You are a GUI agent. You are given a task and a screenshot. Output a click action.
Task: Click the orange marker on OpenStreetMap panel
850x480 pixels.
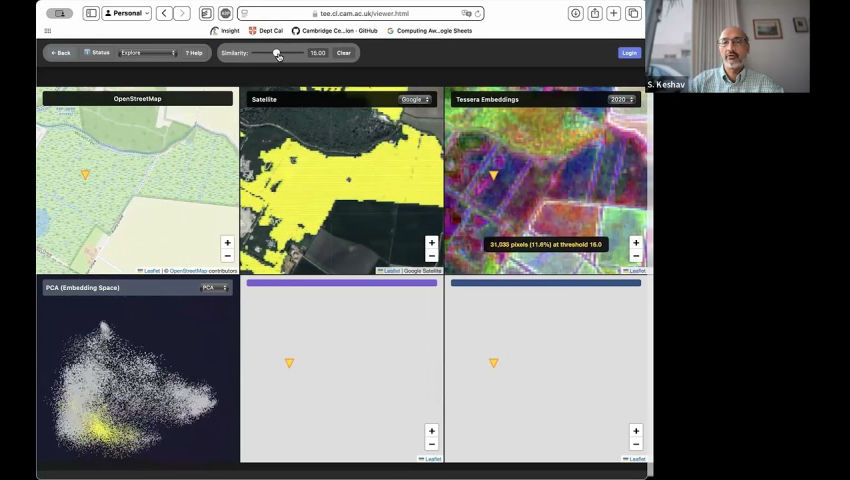[85, 175]
